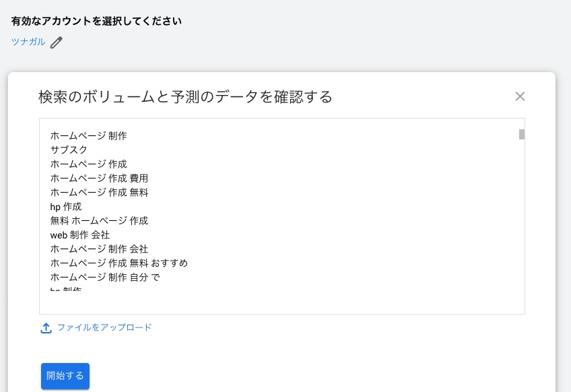Open the ファイルをアップロード link
The height and width of the screenshot is (392, 571).
pyautogui.click(x=104, y=327)
